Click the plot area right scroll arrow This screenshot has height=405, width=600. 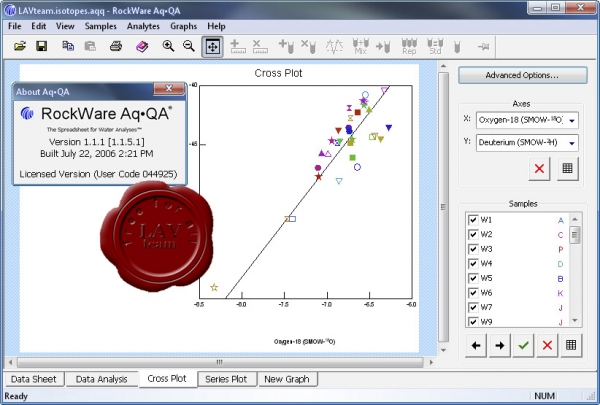[431, 362]
